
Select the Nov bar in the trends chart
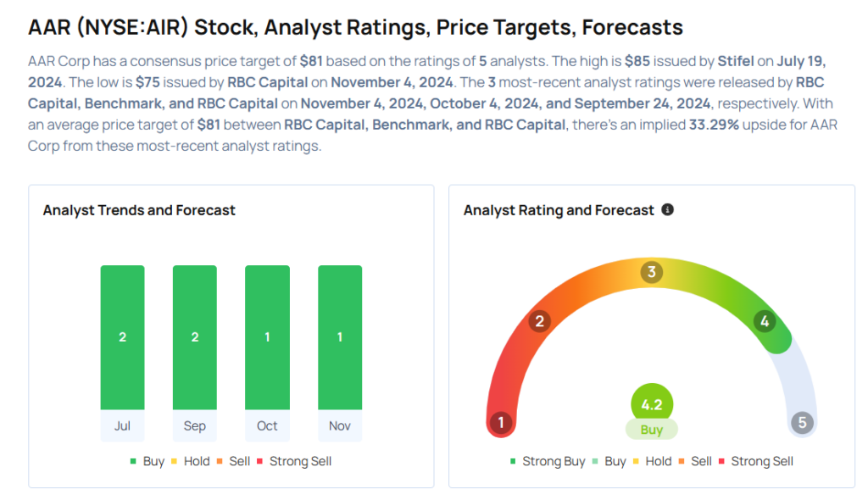coord(340,337)
